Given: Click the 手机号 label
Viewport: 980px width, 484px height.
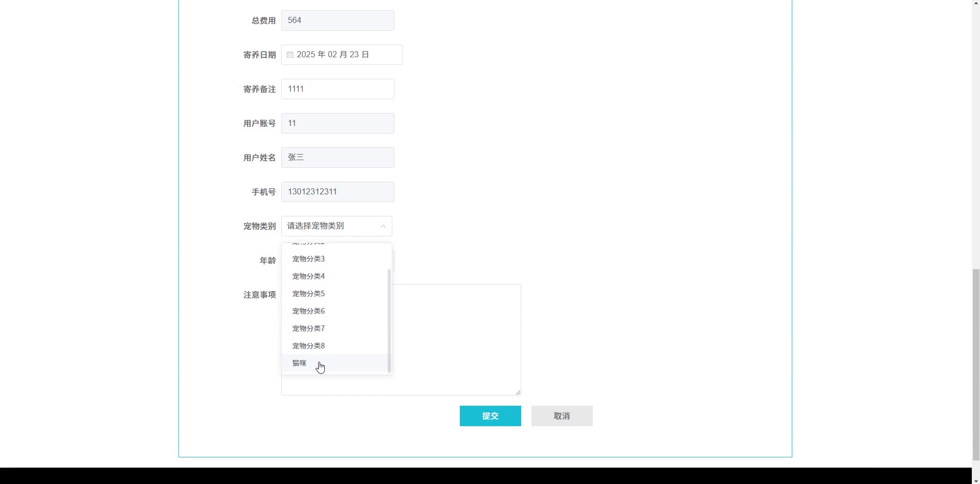Looking at the screenshot, I should point(263,192).
